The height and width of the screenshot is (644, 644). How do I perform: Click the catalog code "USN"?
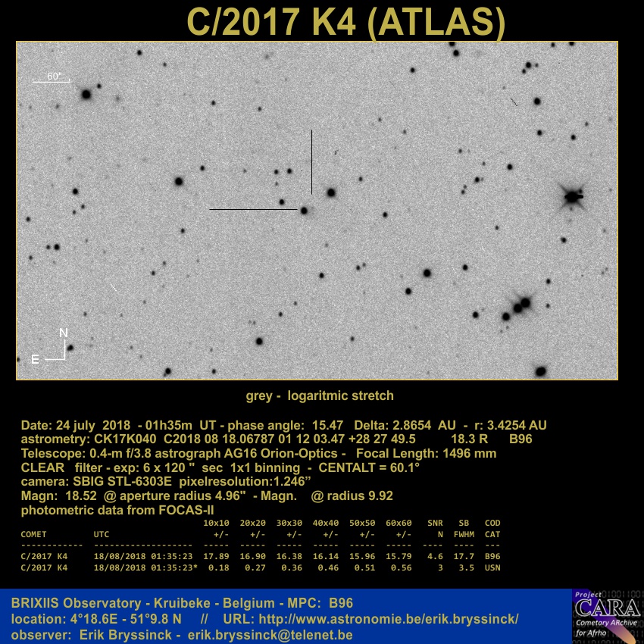492,568
